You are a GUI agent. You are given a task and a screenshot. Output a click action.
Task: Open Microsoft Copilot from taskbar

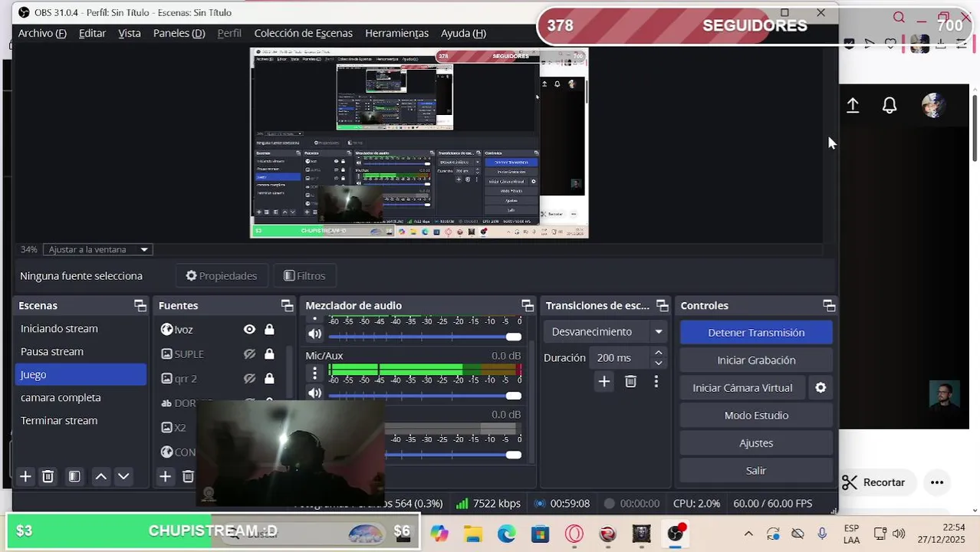[x=439, y=534]
